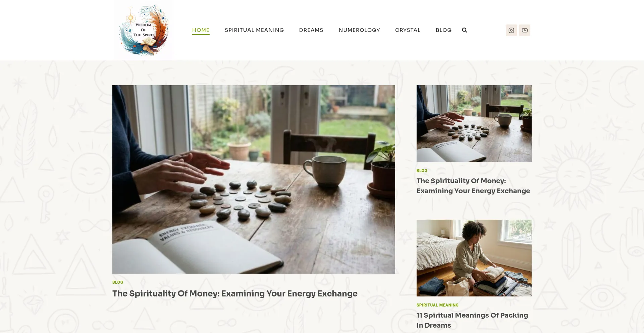This screenshot has height=333, width=644.
Task: Open the Numerology menu item
Action: (x=359, y=30)
